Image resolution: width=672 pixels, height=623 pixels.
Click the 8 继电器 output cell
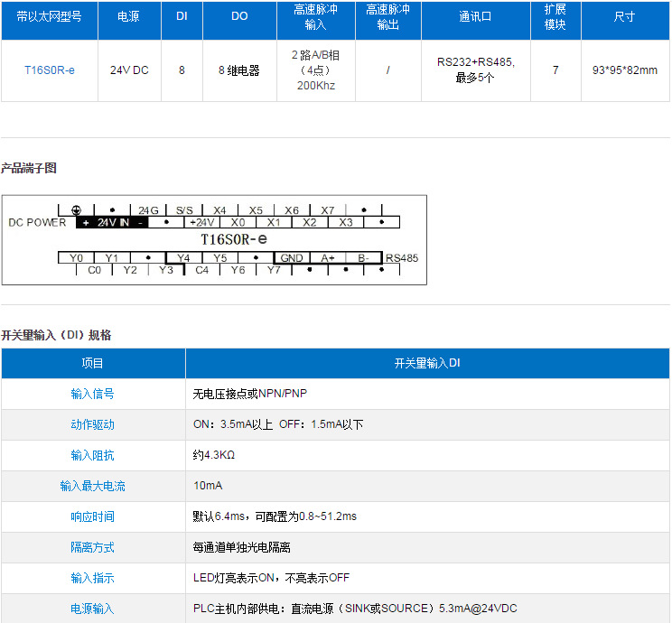(x=239, y=70)
